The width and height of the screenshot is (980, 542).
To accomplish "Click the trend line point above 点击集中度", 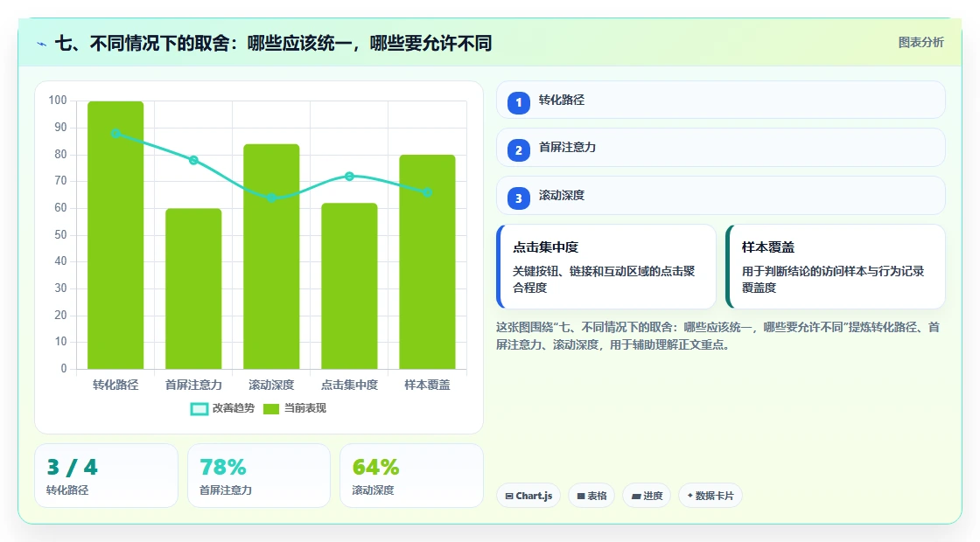I will pos(349,177).
